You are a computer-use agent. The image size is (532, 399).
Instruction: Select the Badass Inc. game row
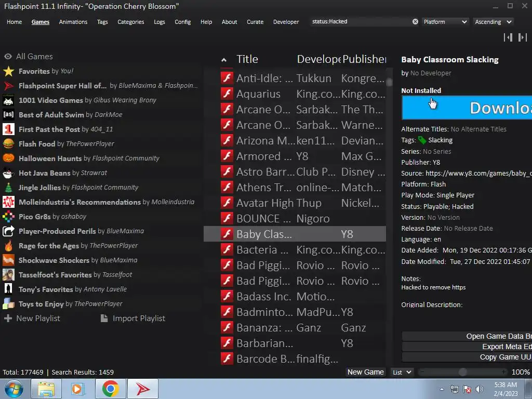tap(295, 297)
